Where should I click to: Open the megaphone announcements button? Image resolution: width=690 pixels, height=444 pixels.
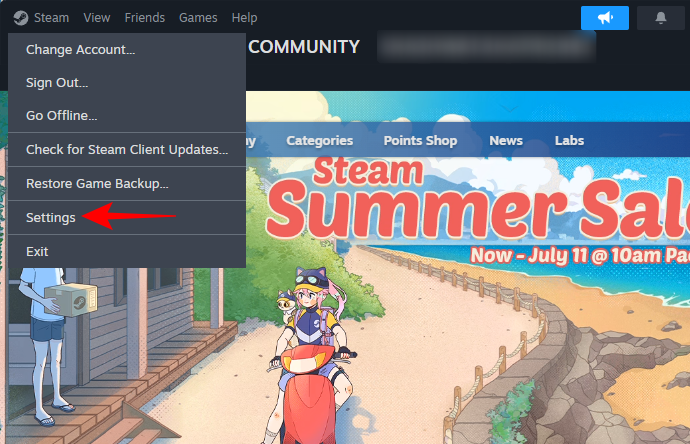[605, 18]
